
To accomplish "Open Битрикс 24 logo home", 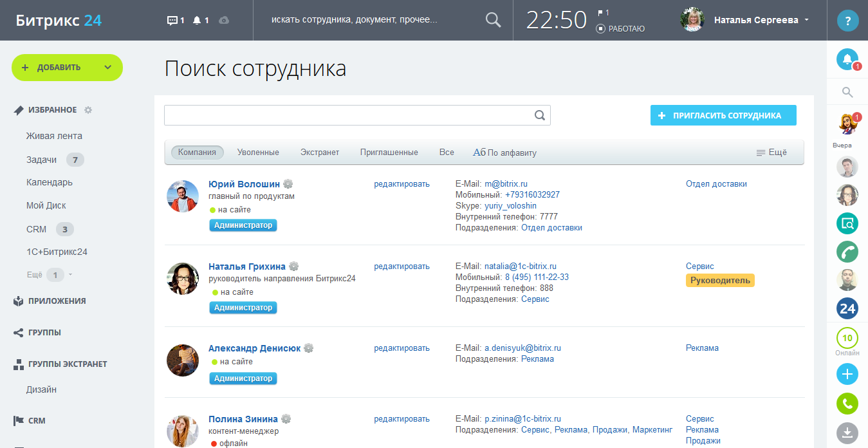I will pos(59,20).
